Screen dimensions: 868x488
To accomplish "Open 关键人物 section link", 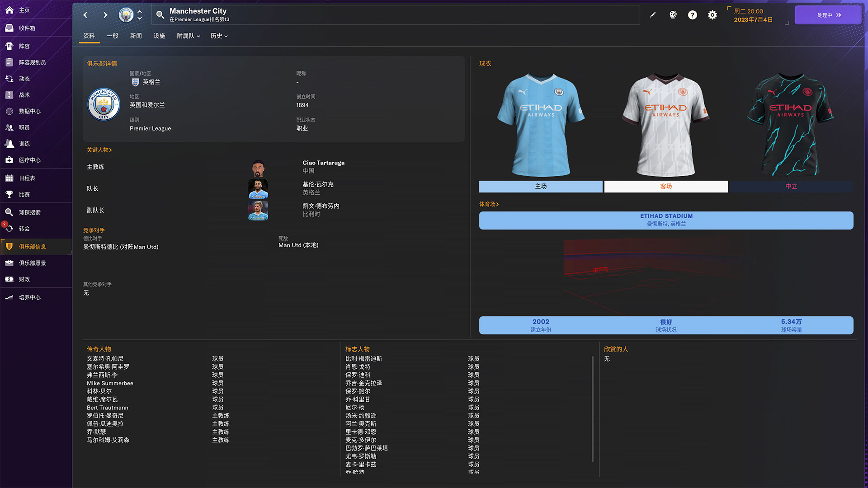I will click(99, 150).
